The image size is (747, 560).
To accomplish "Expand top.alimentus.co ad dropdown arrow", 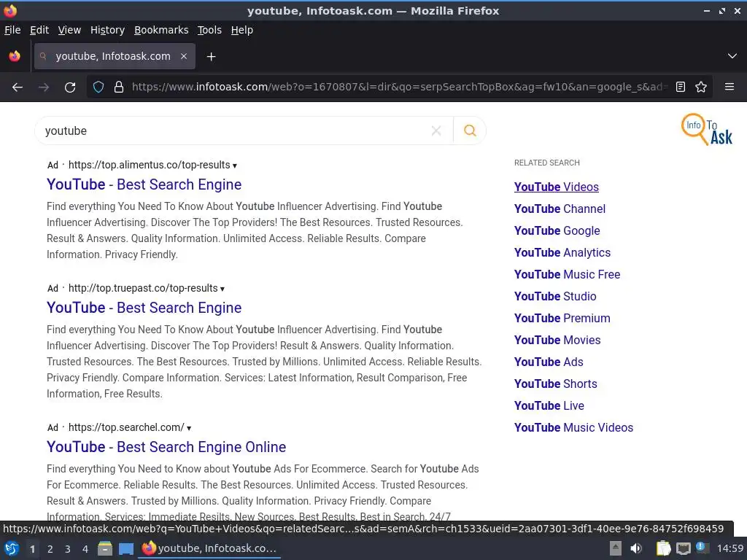I will [234, 166].
